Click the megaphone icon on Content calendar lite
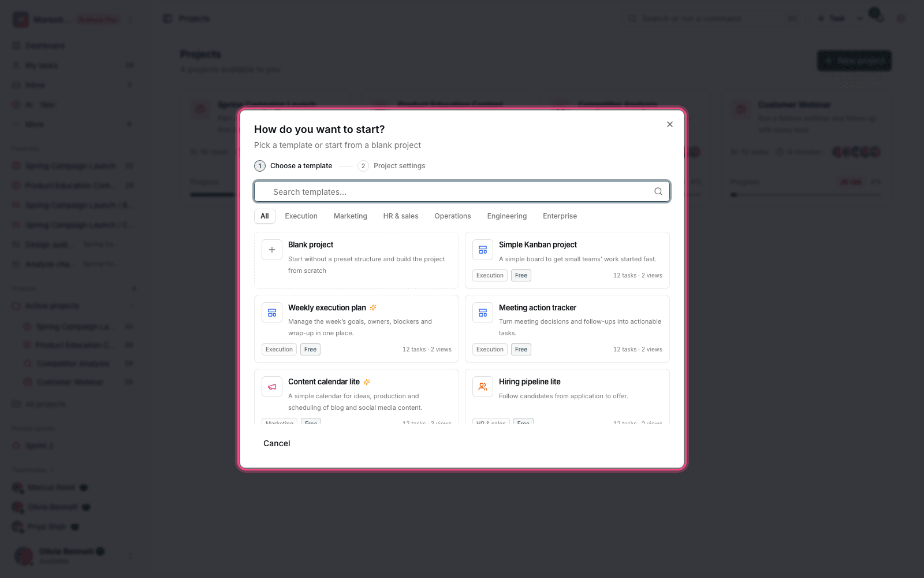 (x=272, y=387)
